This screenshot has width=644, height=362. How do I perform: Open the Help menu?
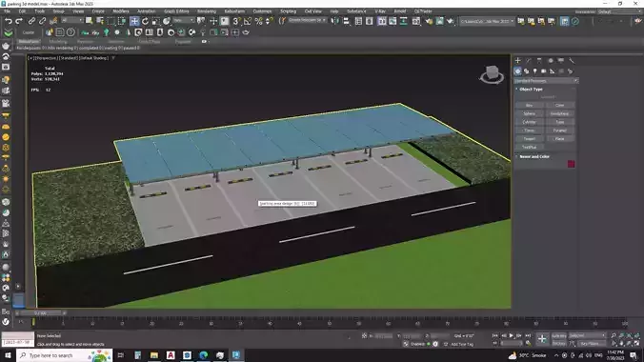(x=334, y=11)
